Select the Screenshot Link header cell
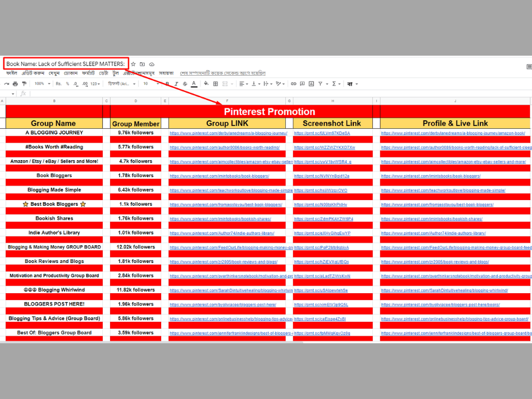Image resolution: width=532 pixels, height=399 pixels. [x=333, y=123]
